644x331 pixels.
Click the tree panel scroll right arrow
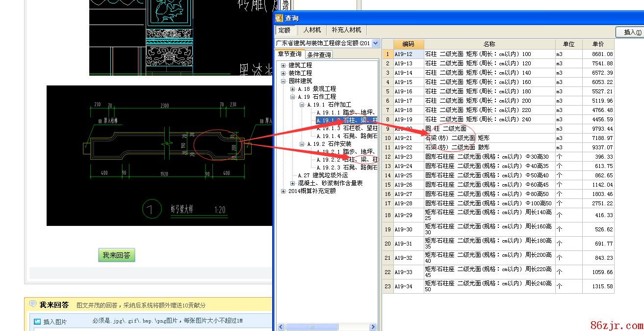click(x=373, y=327)
